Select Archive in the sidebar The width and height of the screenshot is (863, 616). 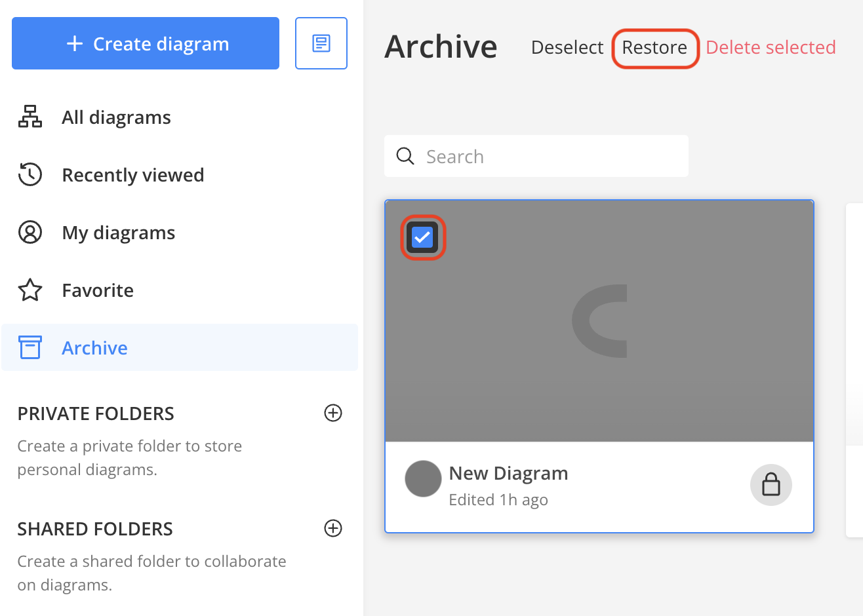[x=94, y=348]
